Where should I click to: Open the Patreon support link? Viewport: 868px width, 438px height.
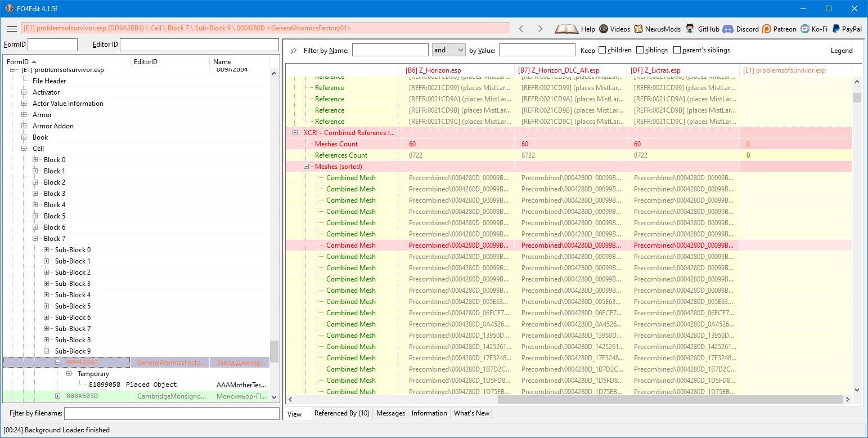tap(767, 29)
